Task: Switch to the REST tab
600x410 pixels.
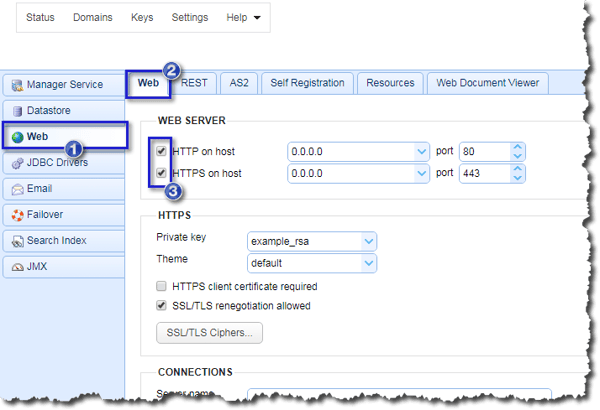Action: [194, 83]
